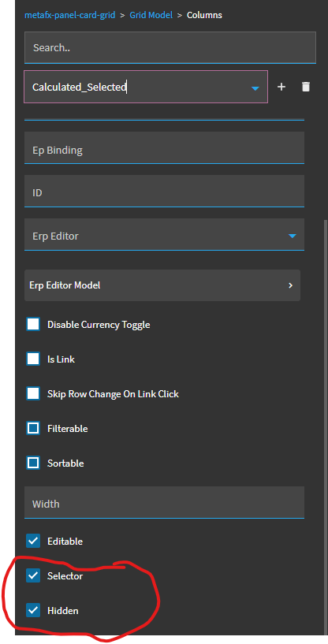Select the Columns breadcrumb item
This screenshot has width=328, height=644.
(204, 15)
